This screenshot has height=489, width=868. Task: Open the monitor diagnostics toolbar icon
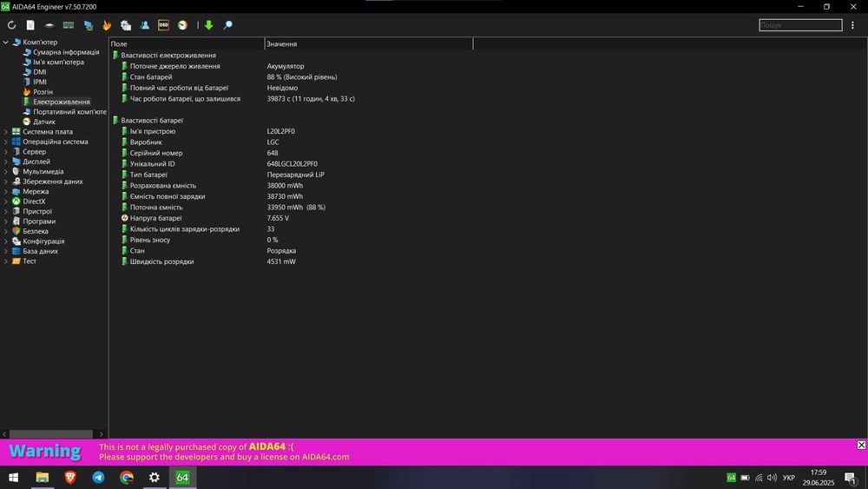click(88, 25)
